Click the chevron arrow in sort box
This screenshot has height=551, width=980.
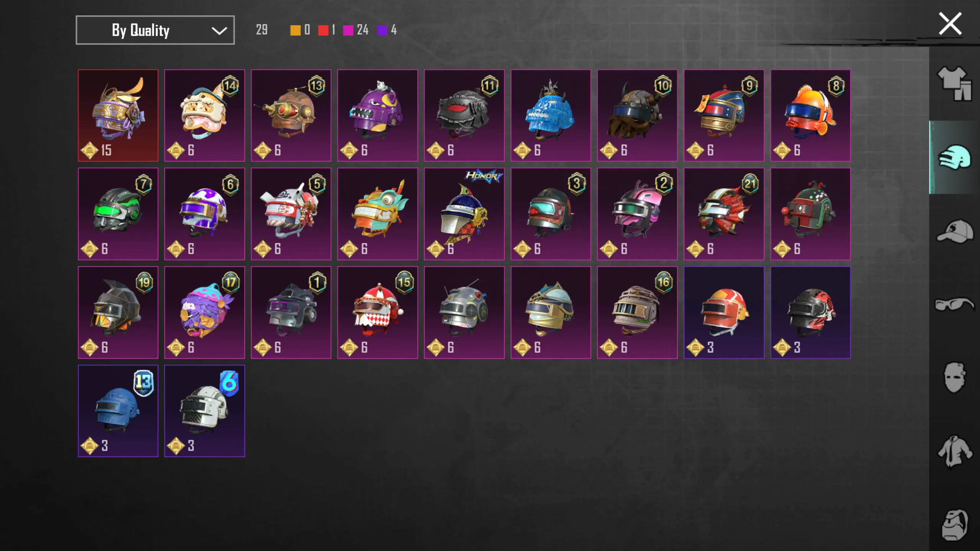[219, 31]
